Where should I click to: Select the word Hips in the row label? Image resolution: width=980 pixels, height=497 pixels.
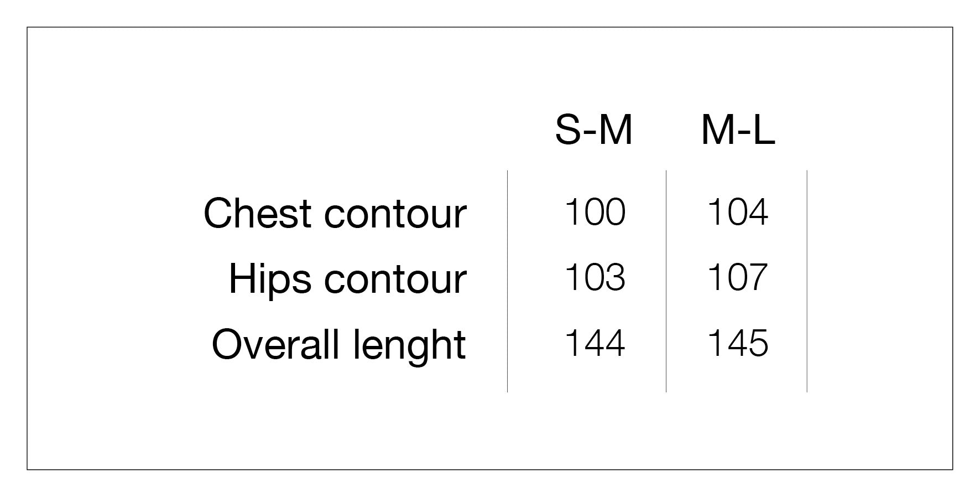[x=270, y=279]
